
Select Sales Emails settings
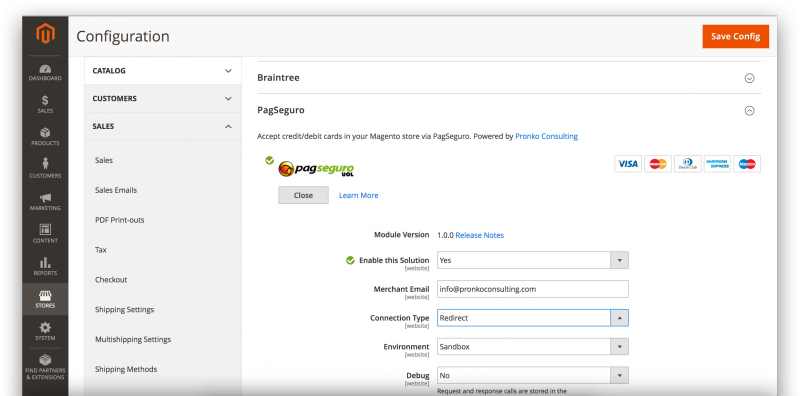(116, 190)
